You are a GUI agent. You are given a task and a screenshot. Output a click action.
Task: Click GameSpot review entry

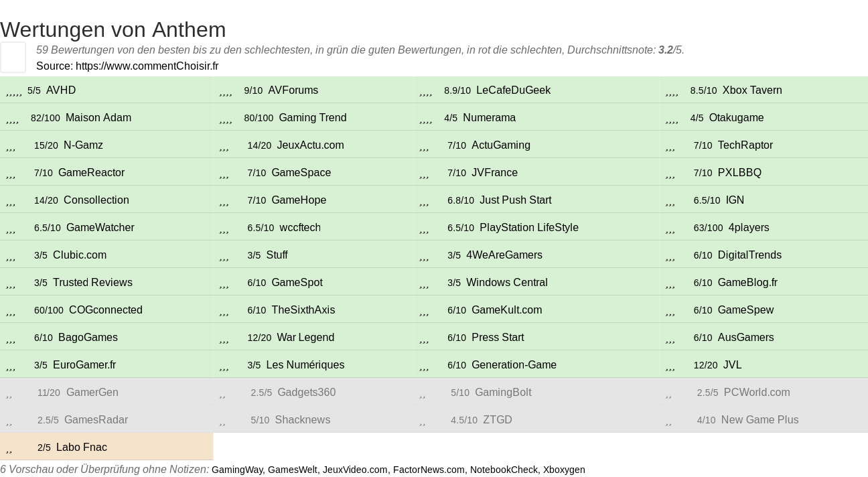pos(297,283)
